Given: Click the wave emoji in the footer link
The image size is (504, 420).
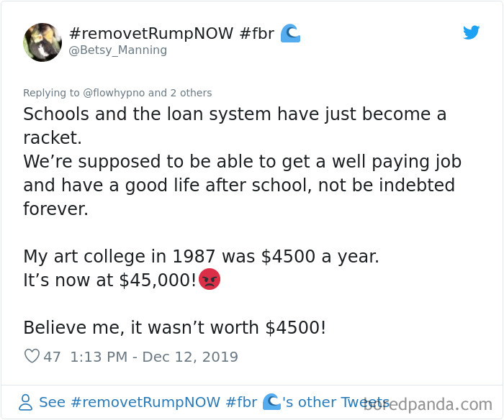Looking at the screenshot, I should (271, 402).
